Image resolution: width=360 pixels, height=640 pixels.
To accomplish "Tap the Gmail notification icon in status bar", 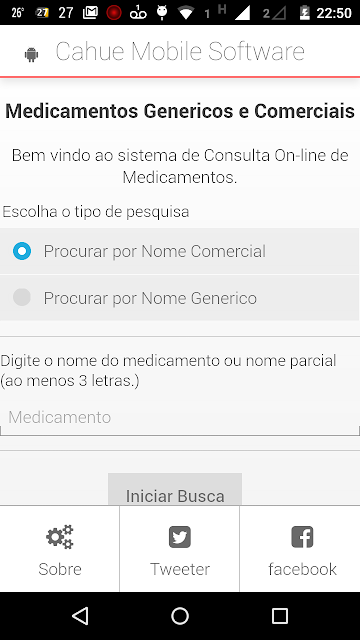I will [90, 13].
